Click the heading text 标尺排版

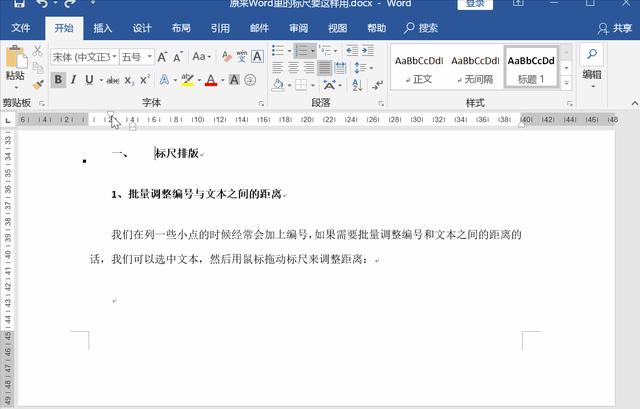pos(177,153)
